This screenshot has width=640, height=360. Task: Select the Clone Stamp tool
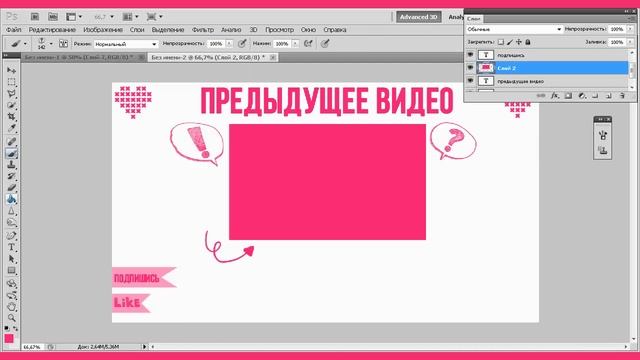pyautogui.click(x=11, y=165)
